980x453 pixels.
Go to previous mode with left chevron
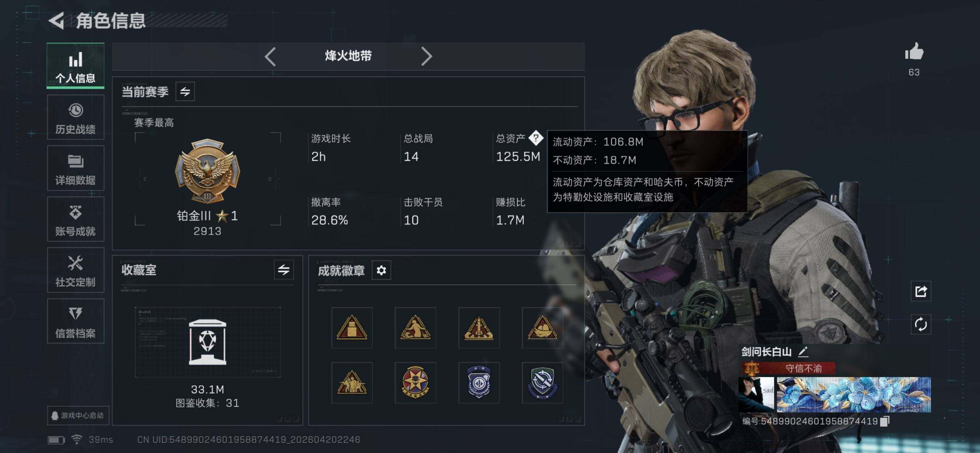pyautogui.click(x=270, y=57)
